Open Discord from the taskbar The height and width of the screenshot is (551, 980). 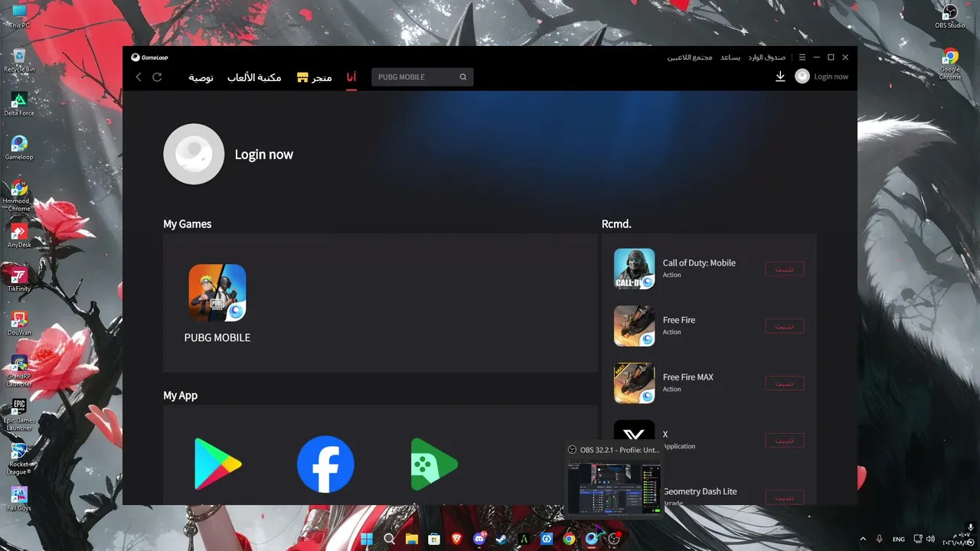479,539
